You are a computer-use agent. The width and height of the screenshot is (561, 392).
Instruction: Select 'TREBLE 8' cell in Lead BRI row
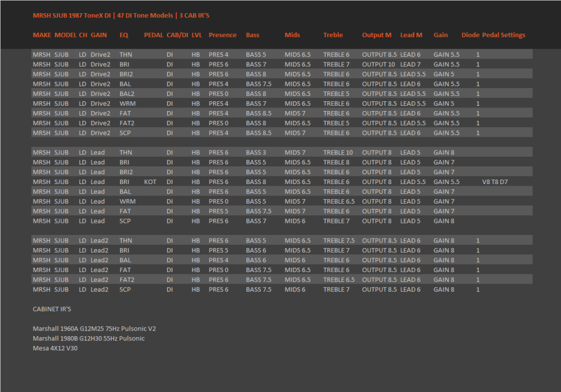pyautogui.click(x=336, y=163)
